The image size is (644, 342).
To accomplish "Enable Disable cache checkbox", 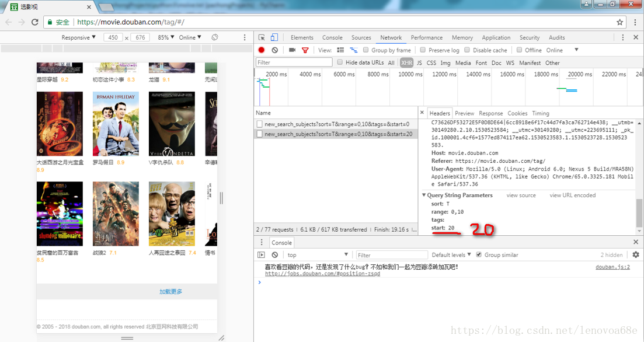I will (467, 50).
